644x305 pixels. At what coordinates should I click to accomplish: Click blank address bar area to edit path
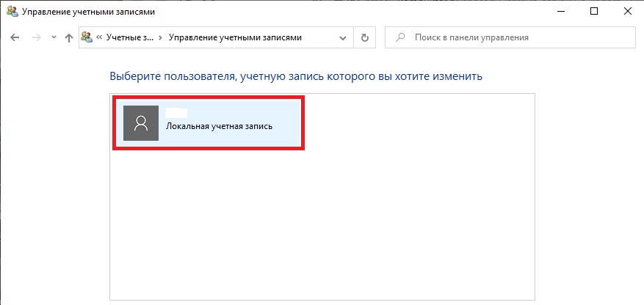click(319, 37)
